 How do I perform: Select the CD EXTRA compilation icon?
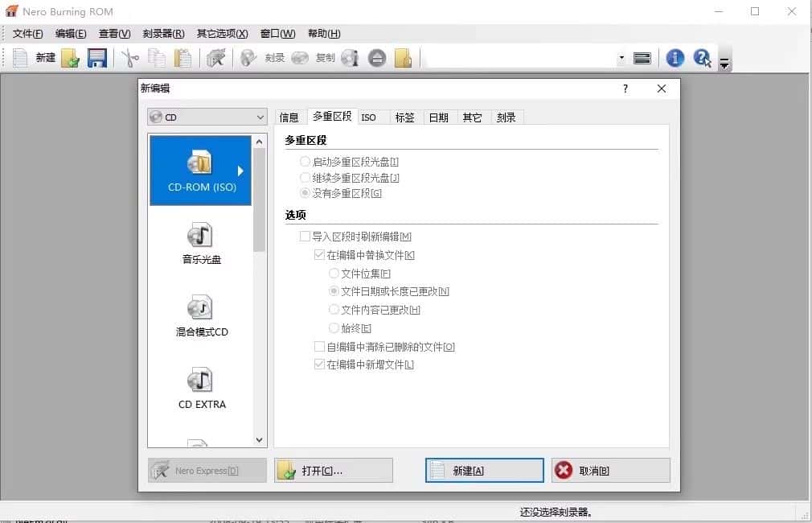[200, 386]
